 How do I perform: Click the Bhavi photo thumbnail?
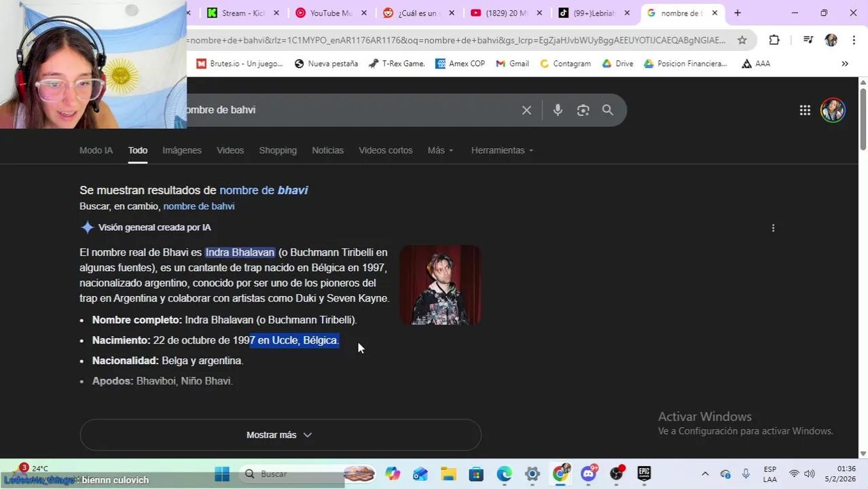[440, 285]
